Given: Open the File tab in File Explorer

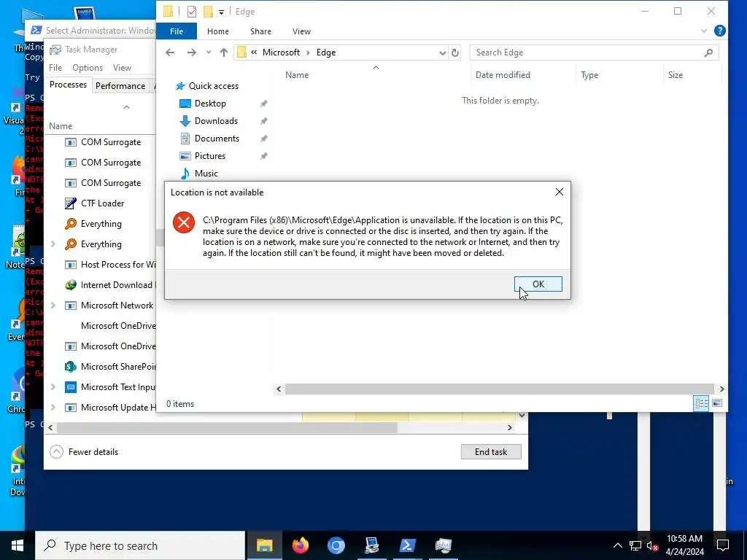Looking at the screenshot, I should (x=177, y=31).
